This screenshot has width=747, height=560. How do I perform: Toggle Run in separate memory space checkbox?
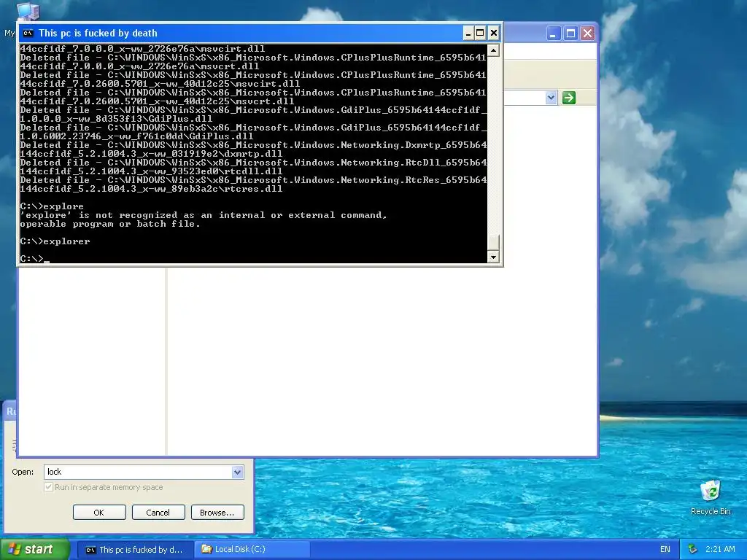(49, 486)
